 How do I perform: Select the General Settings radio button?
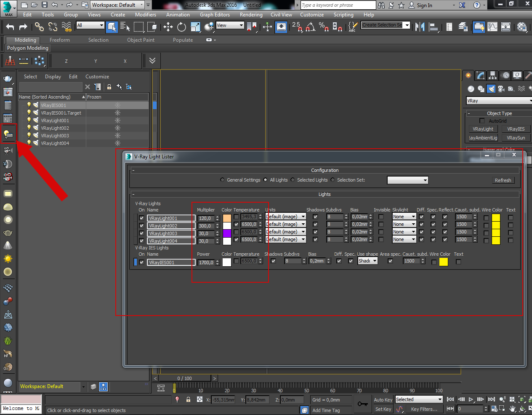coord(222,180)
